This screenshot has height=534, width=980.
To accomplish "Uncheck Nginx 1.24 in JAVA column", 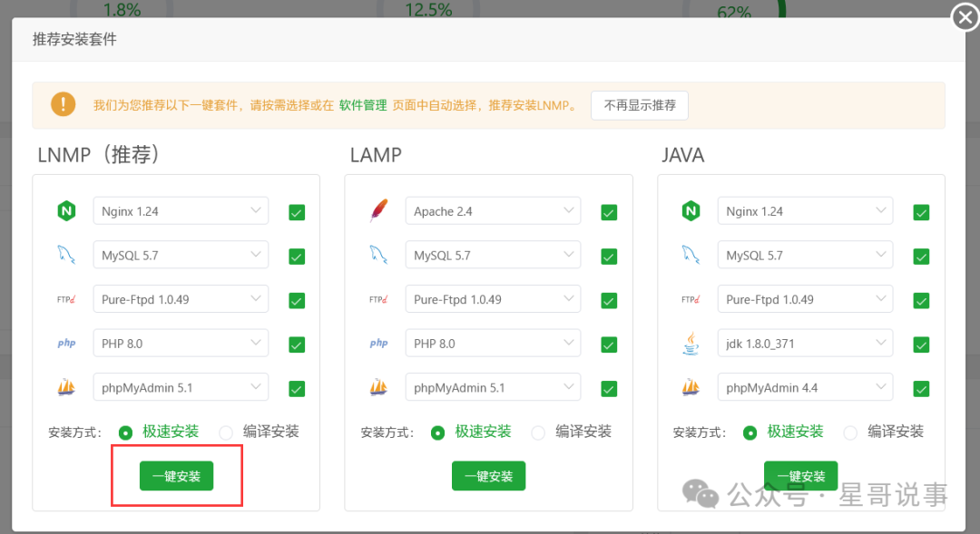I will [921, 212].
